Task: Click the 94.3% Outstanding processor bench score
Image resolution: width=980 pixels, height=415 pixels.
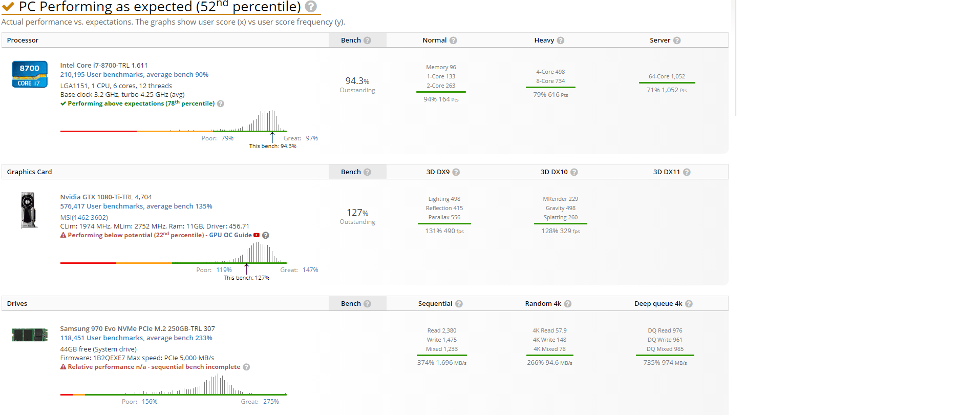Action: click(x=357, y=85)
